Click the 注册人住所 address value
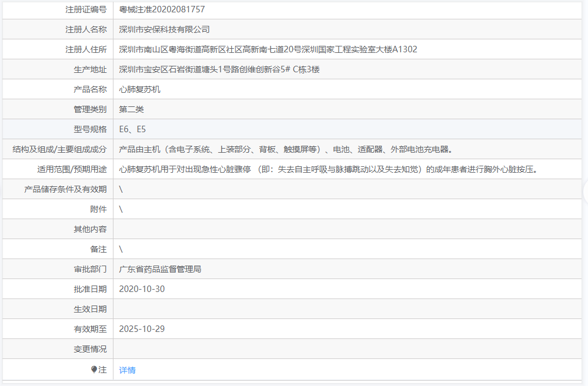Viewport: 588px width, 386px height. (268, 49)
